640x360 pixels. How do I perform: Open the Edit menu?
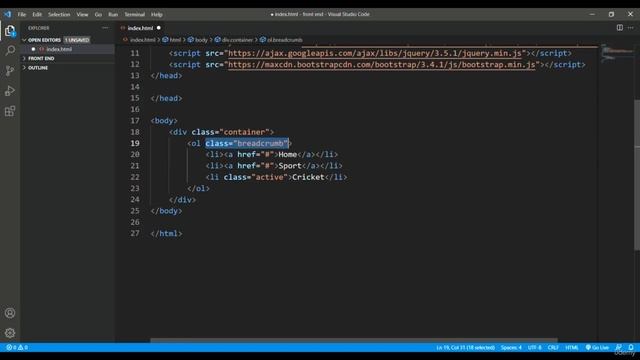point(37,14)
